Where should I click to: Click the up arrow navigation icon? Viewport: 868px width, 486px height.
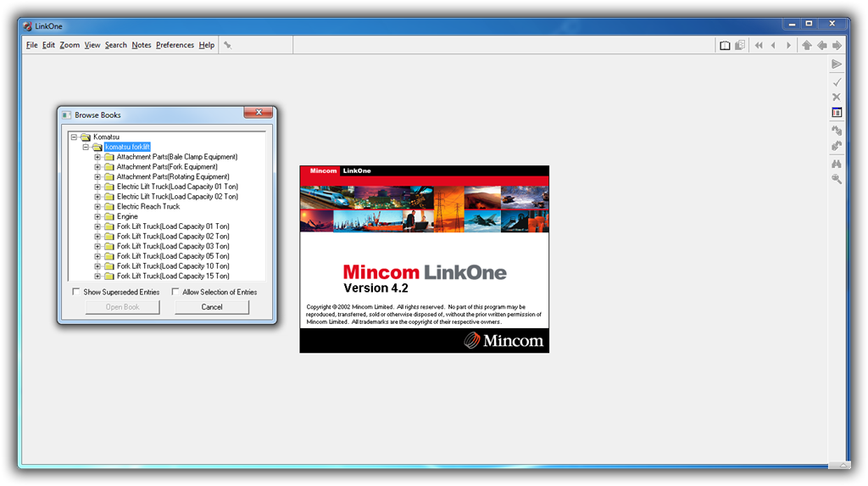[807, 46]
